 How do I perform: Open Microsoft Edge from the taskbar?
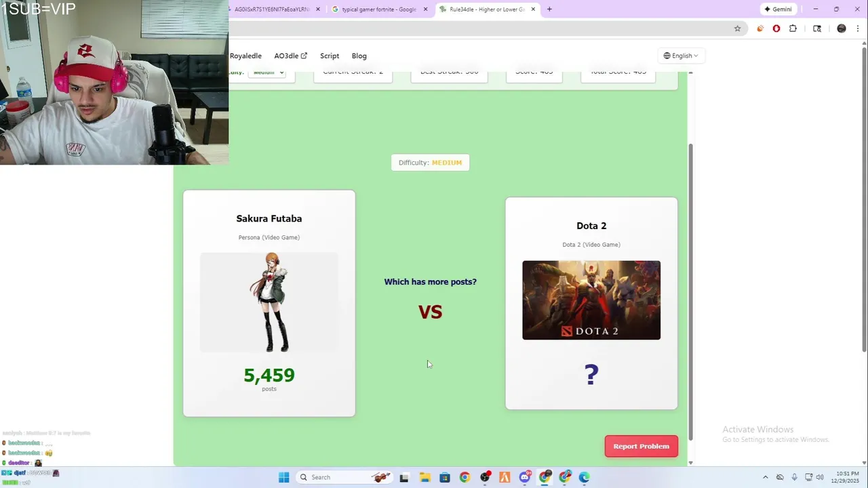pos(585,477)
